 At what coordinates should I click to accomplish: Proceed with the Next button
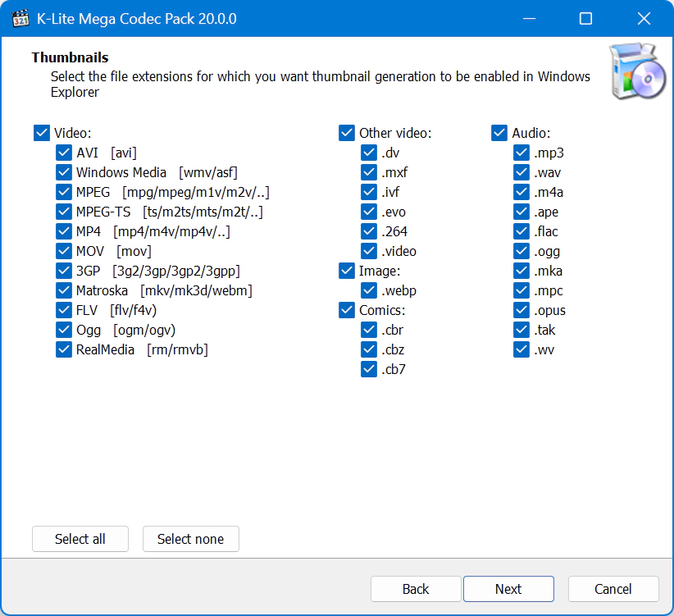pos(508,589)
